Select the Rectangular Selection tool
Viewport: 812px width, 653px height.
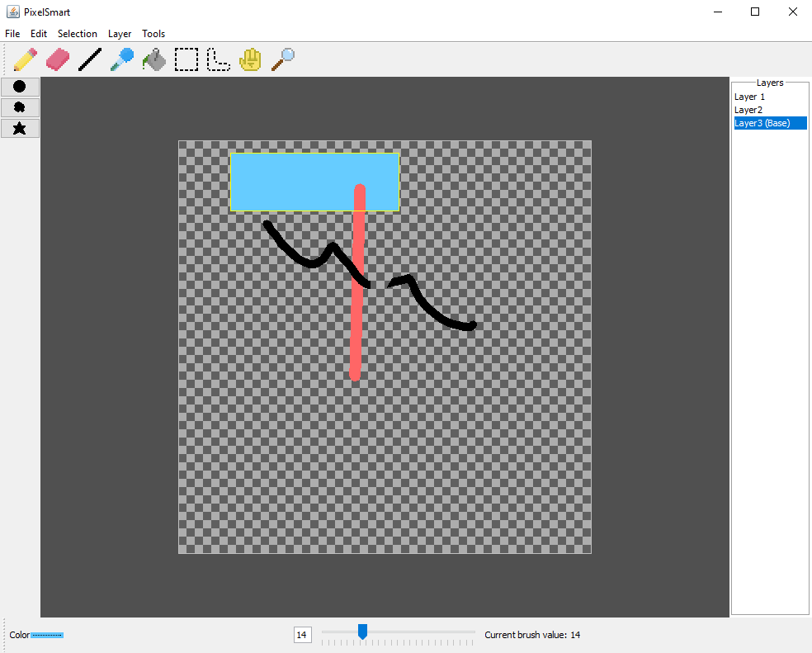tap(186, 59)
